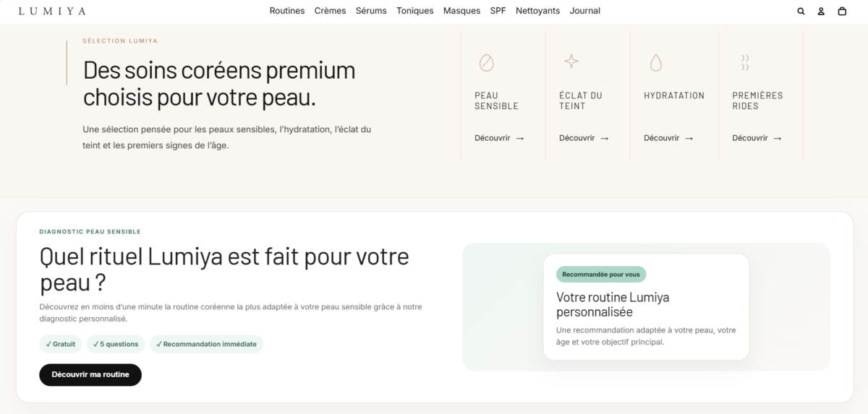
Task: Open the shopping bag icon
Action: click(842, 11)
